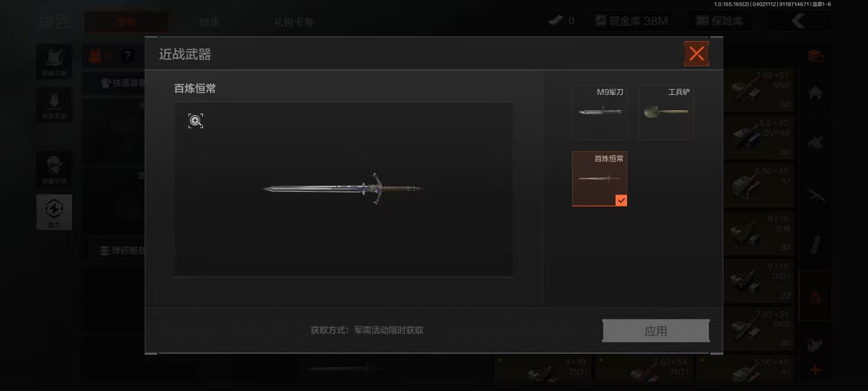This screenshot has width=868, height=391.
Task: Close the 近战武器 dialog with the X
Action: [696, 53]
